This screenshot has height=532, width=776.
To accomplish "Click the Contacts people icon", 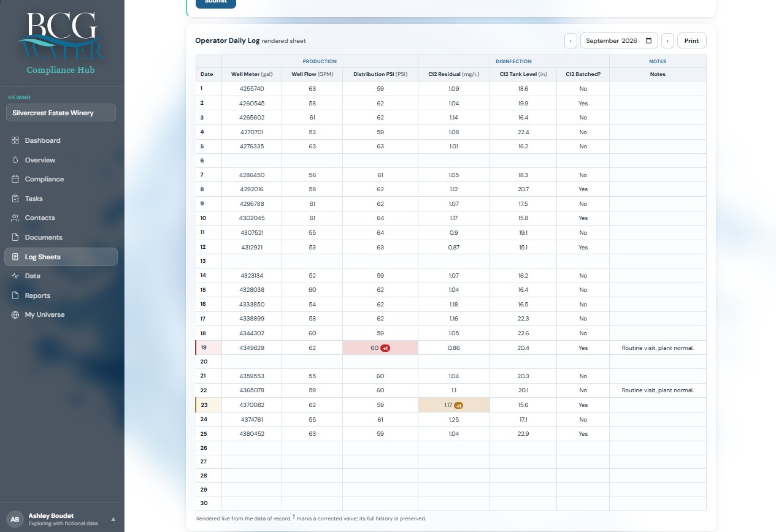I will 15,218.
